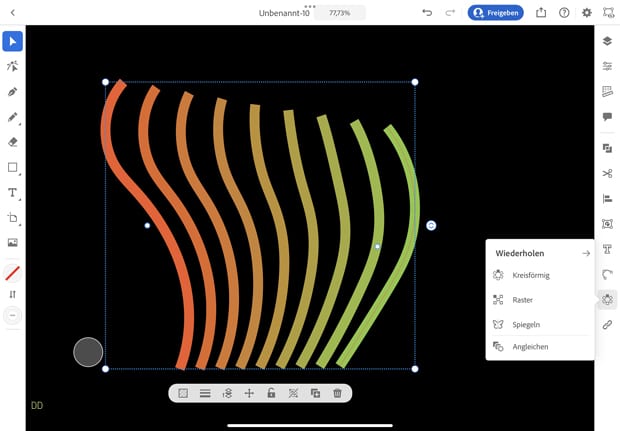Duplicate selection from the bottom bar
620x431 pixels.
coord(315,393)
